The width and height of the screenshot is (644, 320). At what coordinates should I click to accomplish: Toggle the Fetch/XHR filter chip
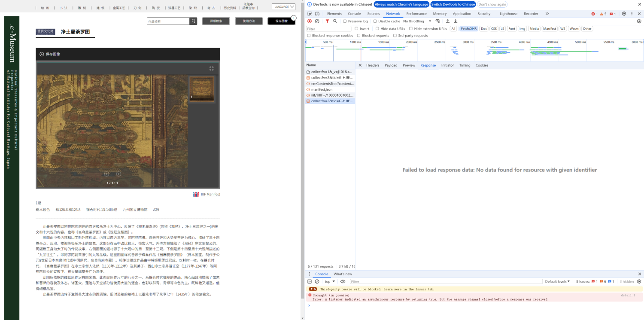pos(468,29)
